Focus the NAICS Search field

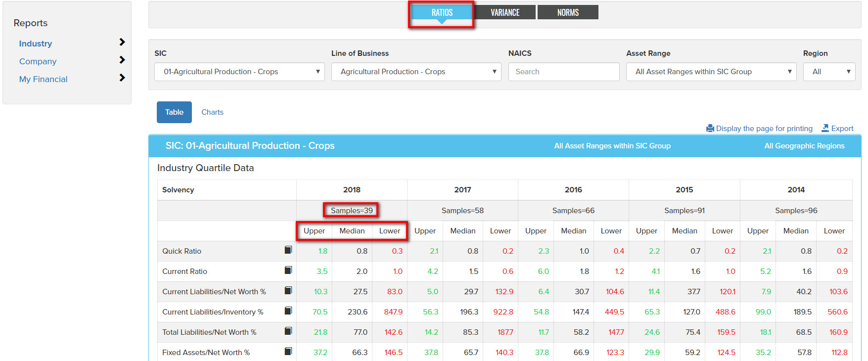[564, 72]
